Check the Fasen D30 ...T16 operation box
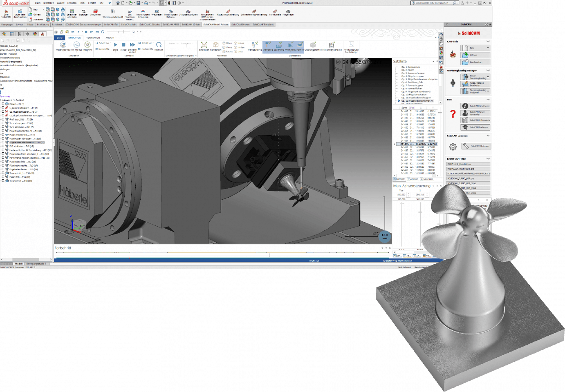Image resolution: width=565 pixels, height=392 pixels. click(x=3, y=177)
